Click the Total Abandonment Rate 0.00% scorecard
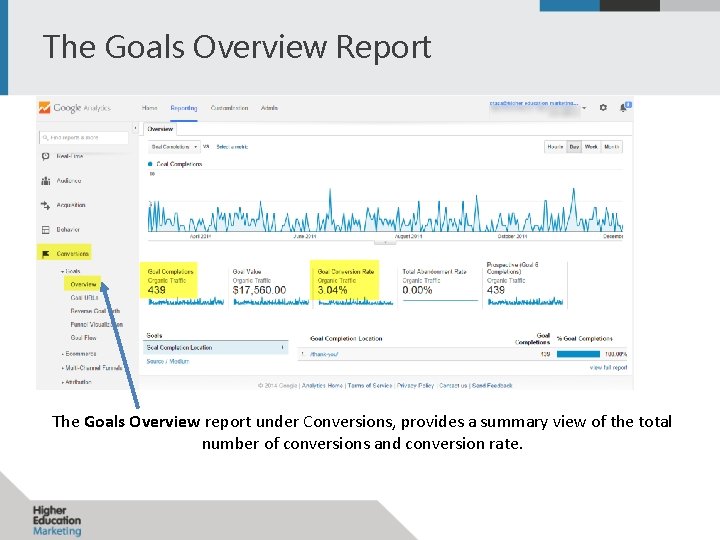 point(440,285)
